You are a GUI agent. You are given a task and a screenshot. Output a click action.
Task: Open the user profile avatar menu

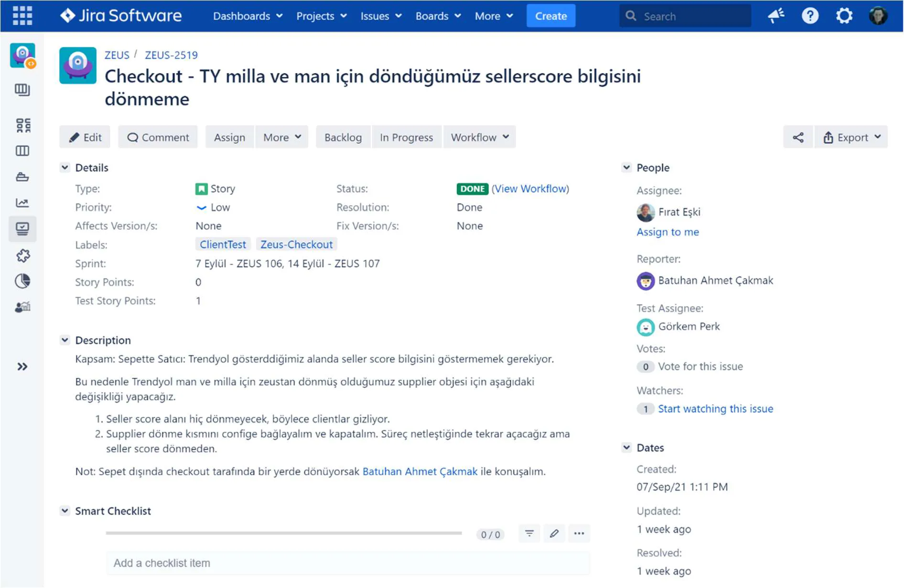coord(878,16)
